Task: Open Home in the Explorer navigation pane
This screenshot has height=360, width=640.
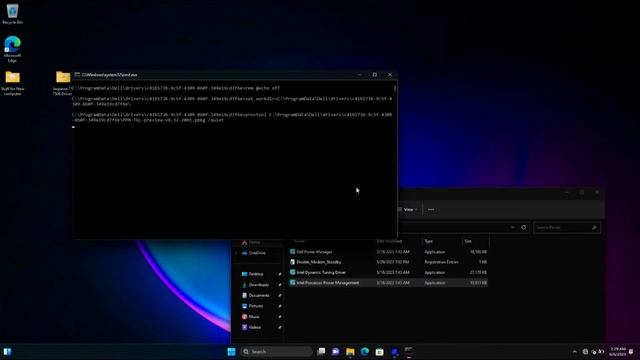Action: click(254, 242)
